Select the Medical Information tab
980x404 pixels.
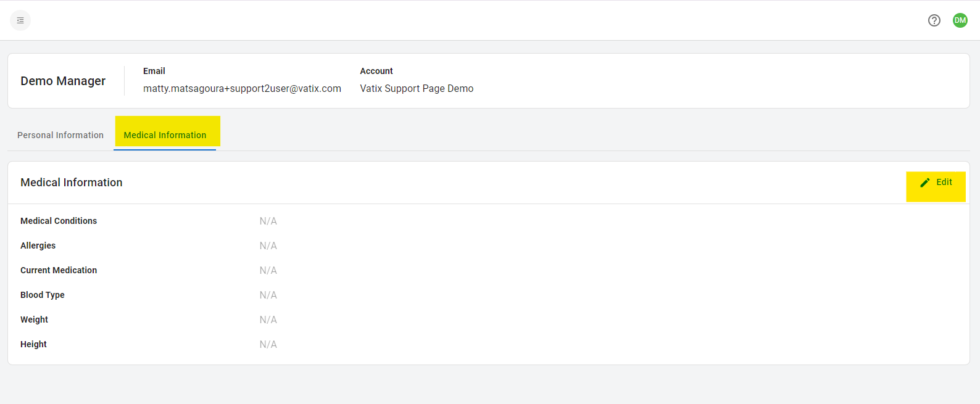(x=165, y=135)
